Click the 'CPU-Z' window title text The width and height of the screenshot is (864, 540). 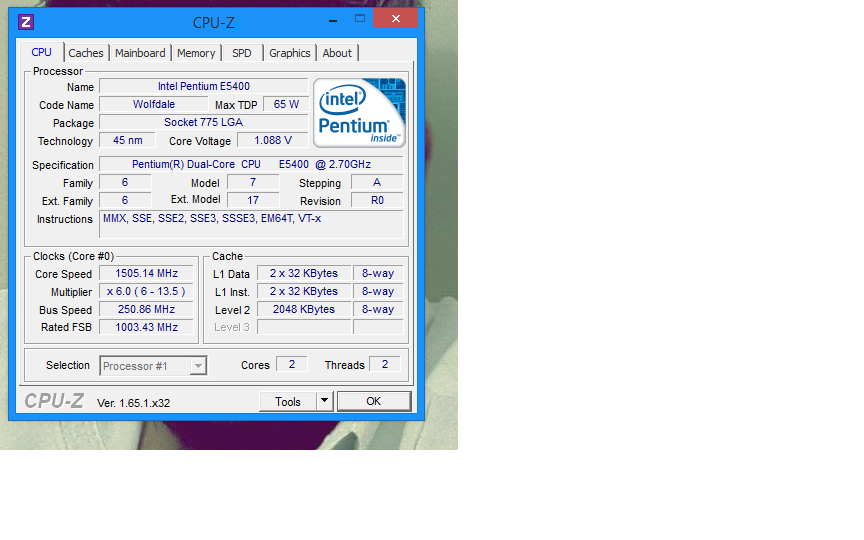(x=213, y=23)
